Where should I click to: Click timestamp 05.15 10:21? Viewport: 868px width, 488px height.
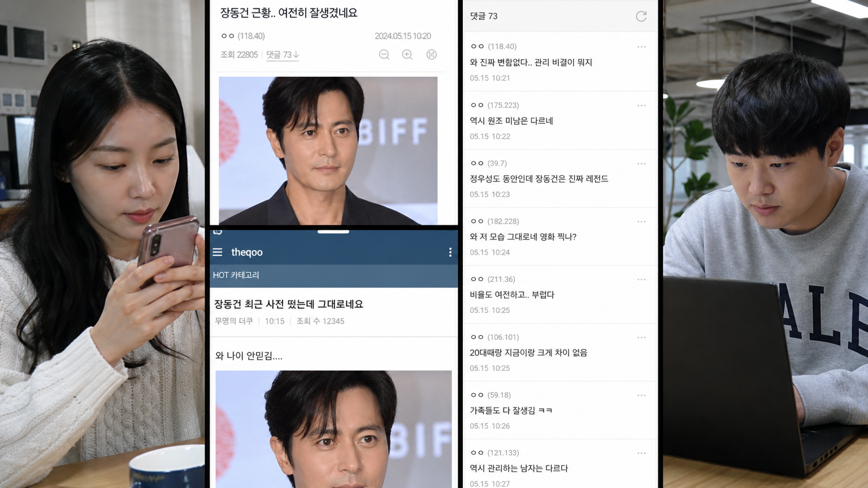490,78
